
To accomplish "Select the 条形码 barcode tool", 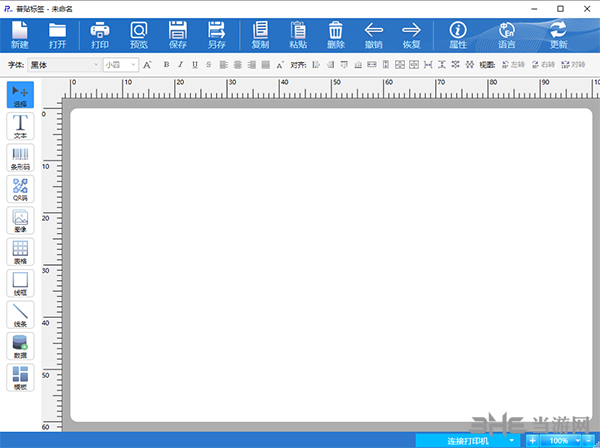I will 20,158.
